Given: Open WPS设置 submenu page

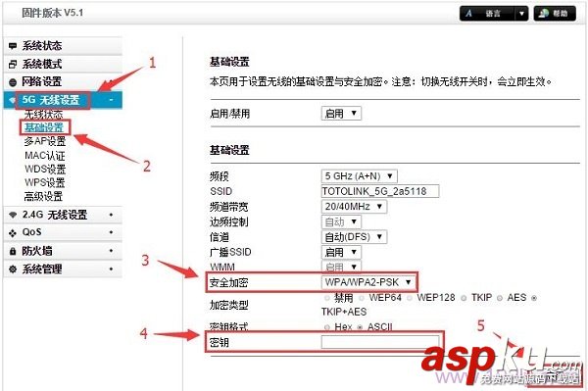Looking at the screenshot, I should [x=45, y=182].
